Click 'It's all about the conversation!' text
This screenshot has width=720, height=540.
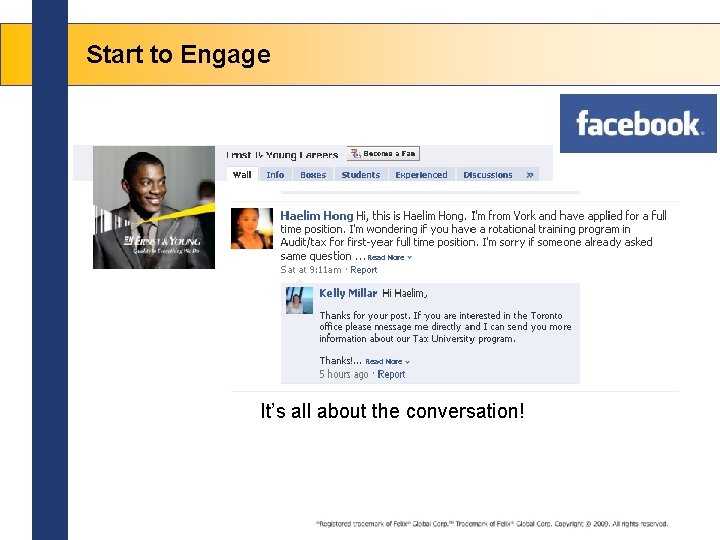click(x=393, y=411)
